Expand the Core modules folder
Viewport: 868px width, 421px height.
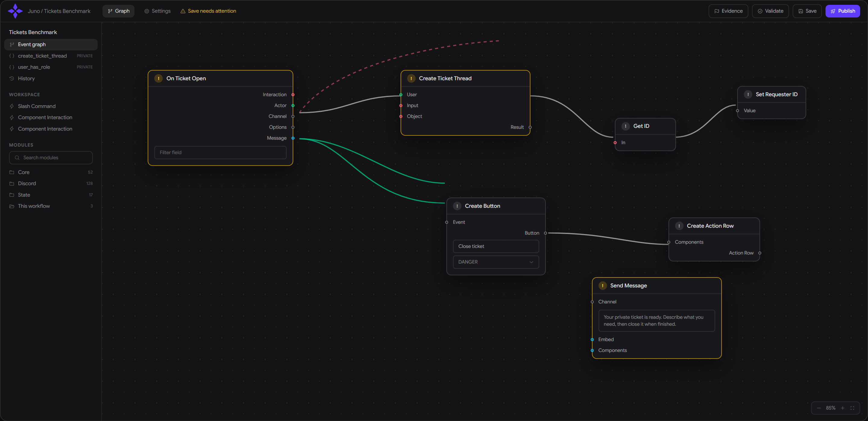(x=51, y=172)
